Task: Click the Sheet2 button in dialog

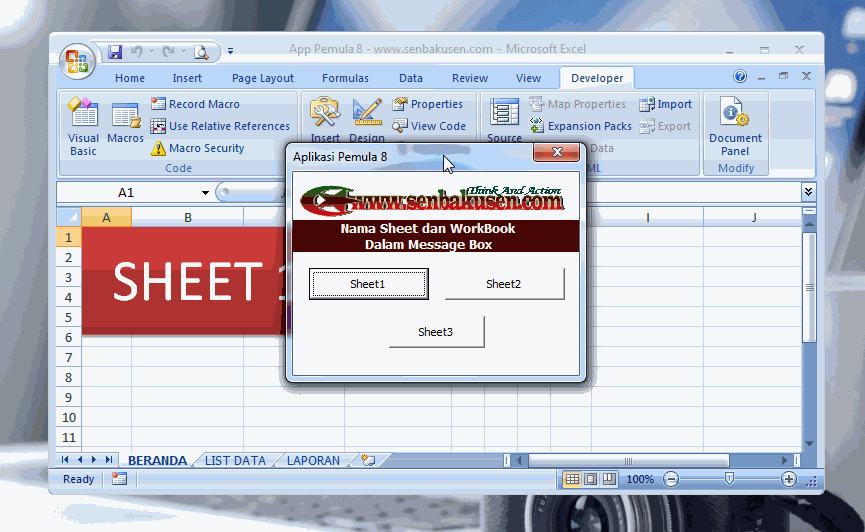Action: pyautogui.click(x=504, y=284)
